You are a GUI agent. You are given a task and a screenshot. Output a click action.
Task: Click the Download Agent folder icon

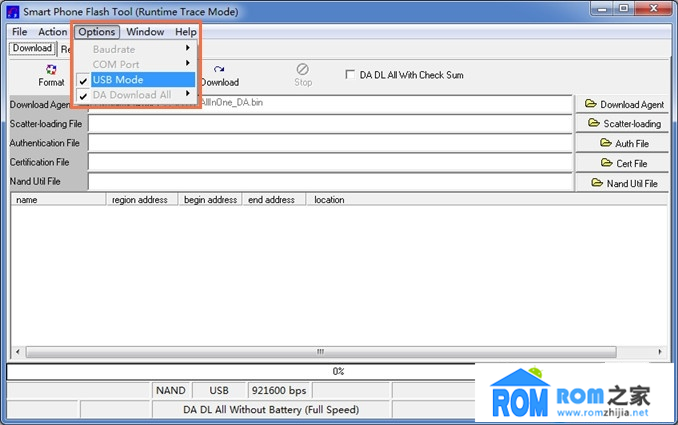[x=590, y=104]
